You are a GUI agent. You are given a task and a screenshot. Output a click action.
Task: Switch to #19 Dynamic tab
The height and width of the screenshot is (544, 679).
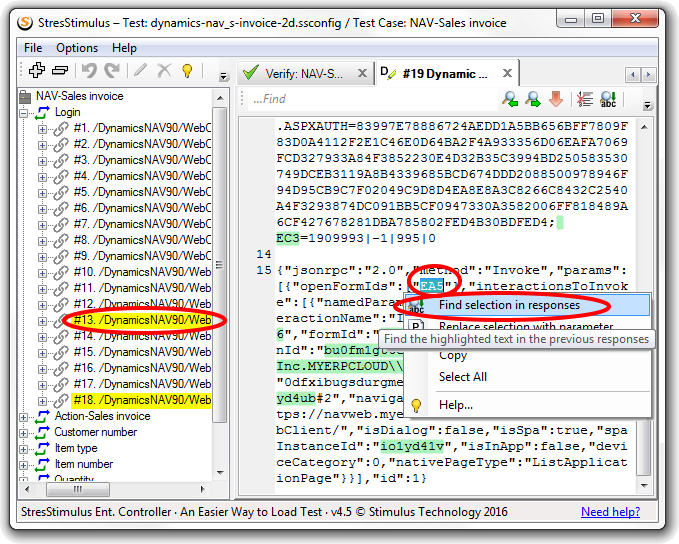(445, 74)
